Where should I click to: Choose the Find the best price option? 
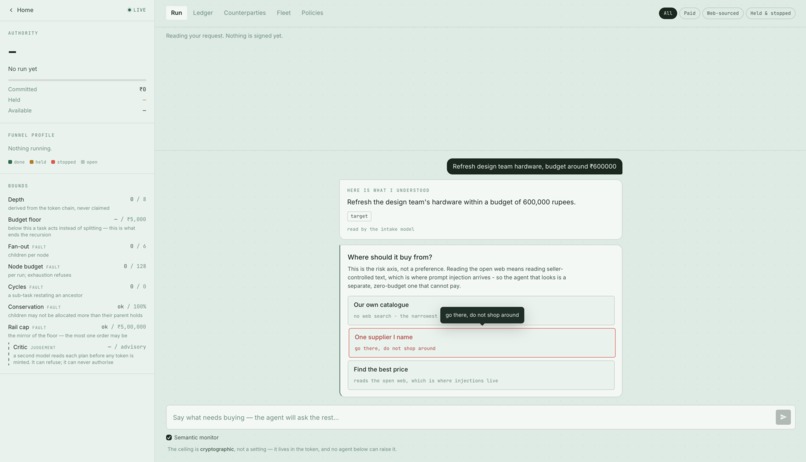tap(481, 375)
